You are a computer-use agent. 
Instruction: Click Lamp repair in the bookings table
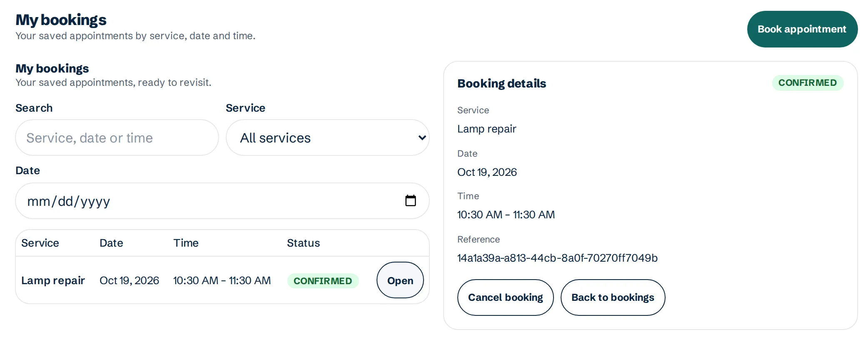53,280
